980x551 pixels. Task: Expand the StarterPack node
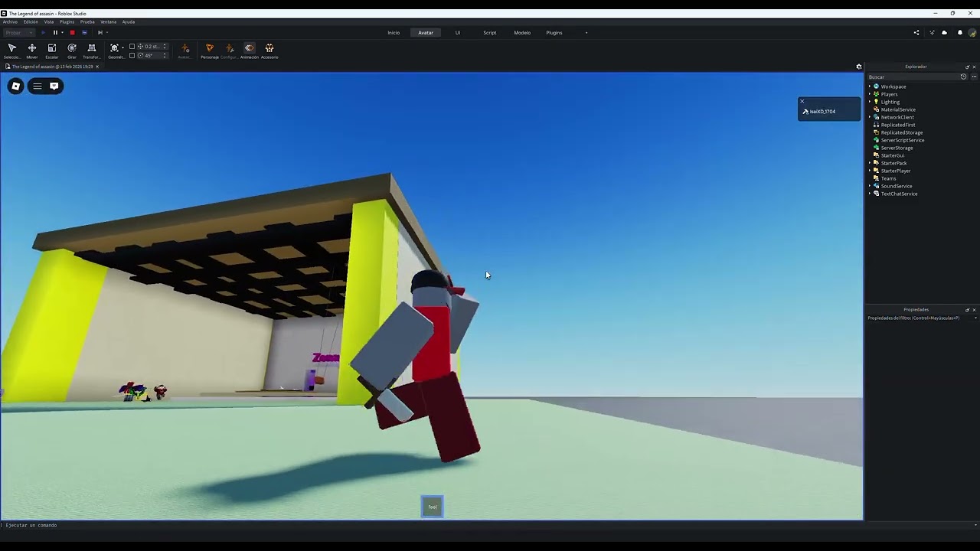[x=870, y=163]
